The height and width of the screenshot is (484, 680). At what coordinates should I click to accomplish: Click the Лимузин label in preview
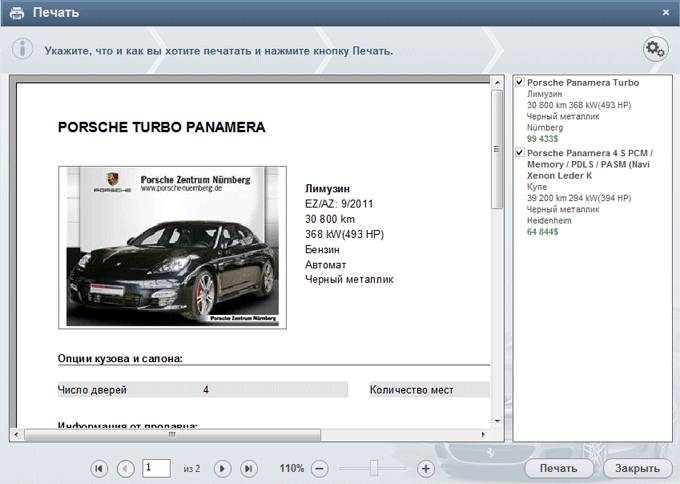click(x=327, y=189)
